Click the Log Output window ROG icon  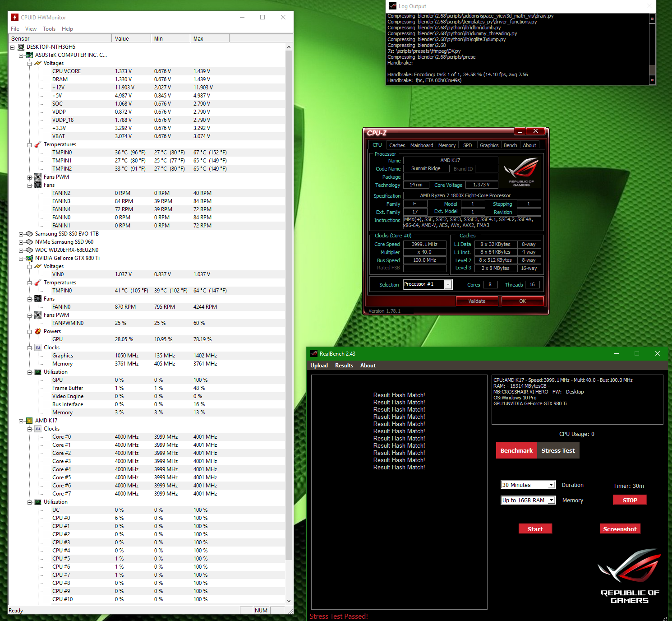pos(393,6)
